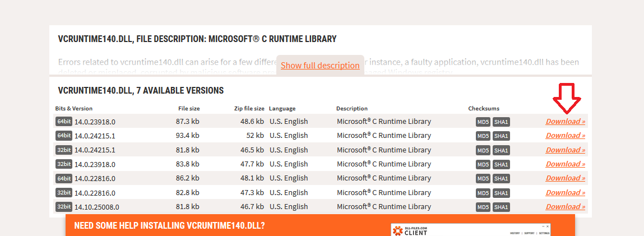
Task: Click MD5 checksum badge for 64bit 14.0.23918.0
Action: (483, 121)
